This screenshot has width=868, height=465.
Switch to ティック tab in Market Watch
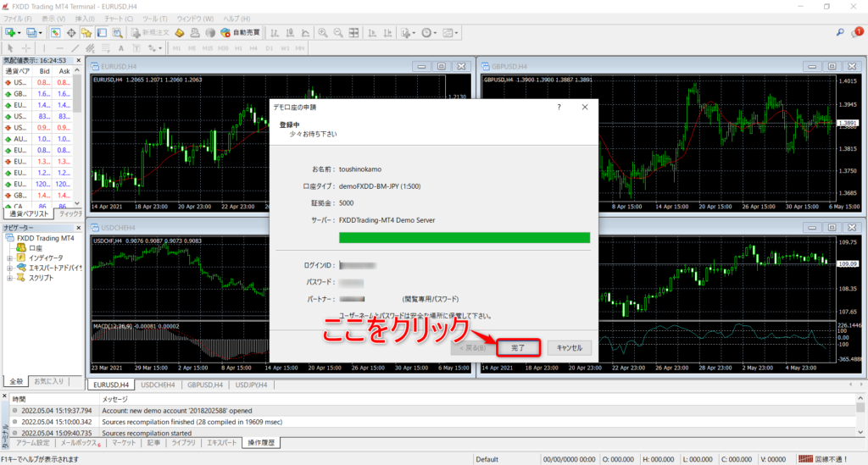(x=70, y=213)
